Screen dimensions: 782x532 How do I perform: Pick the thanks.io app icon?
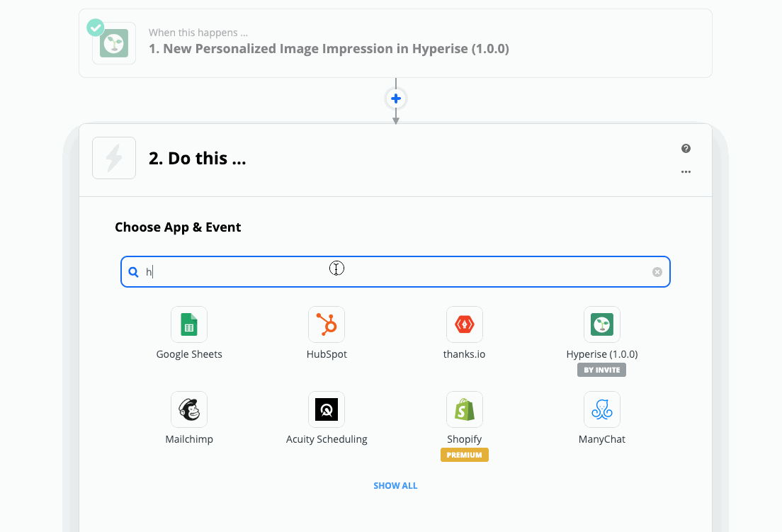[465, 324]
